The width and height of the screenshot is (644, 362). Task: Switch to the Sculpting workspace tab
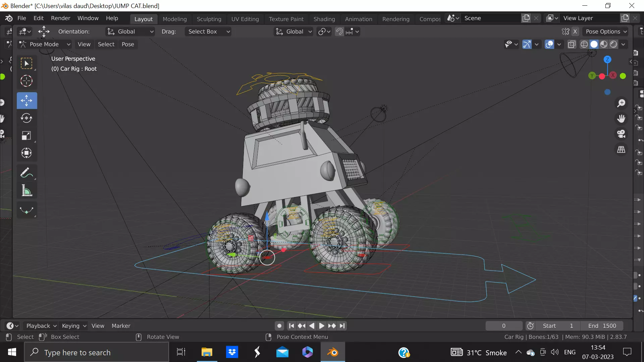coord(209,19)
